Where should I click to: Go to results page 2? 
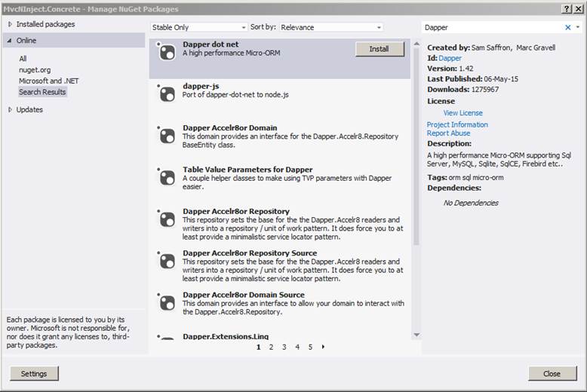pyautogui.click(x=271, y=347)
